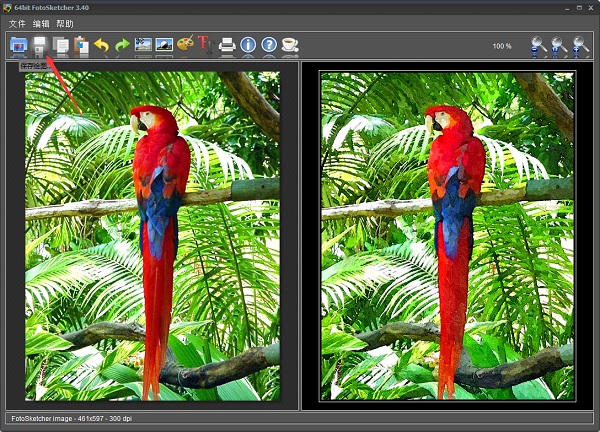600x432 pixels.
Task: Click the source parrot image on the left
Action: (152, 236)
